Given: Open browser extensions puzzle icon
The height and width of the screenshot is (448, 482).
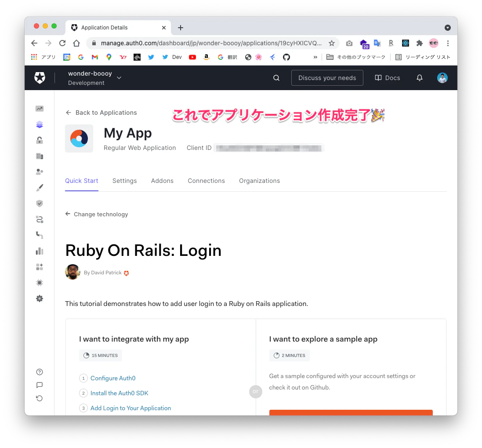Looking at the screenshot, I should coord(420,43).
